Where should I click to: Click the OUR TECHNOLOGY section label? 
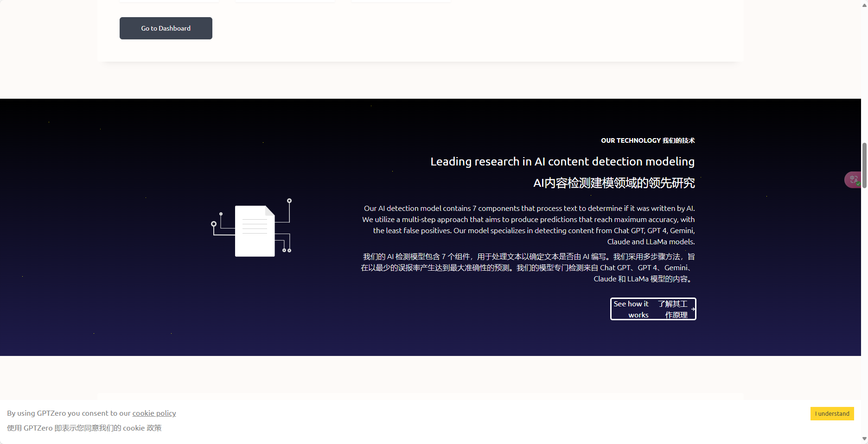[647, 140]
